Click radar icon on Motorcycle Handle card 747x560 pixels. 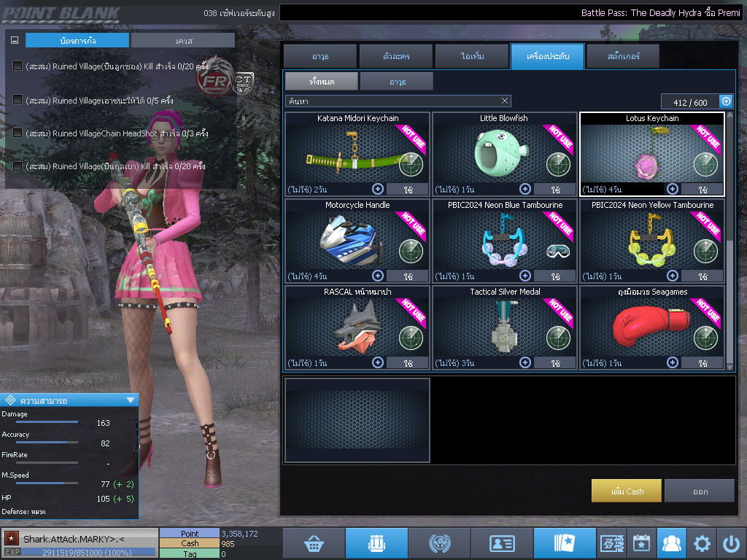tap(411, 251)
